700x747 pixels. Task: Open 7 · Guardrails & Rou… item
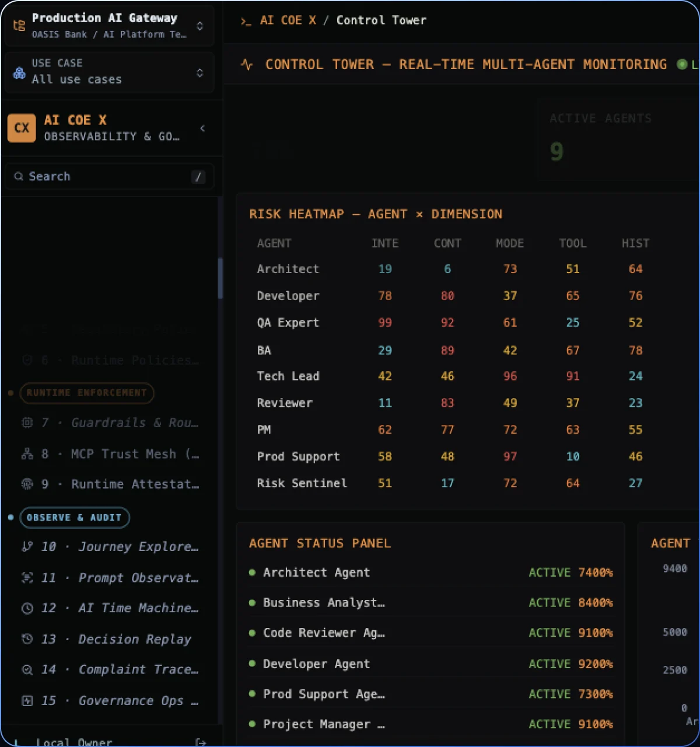pos(111,423)
